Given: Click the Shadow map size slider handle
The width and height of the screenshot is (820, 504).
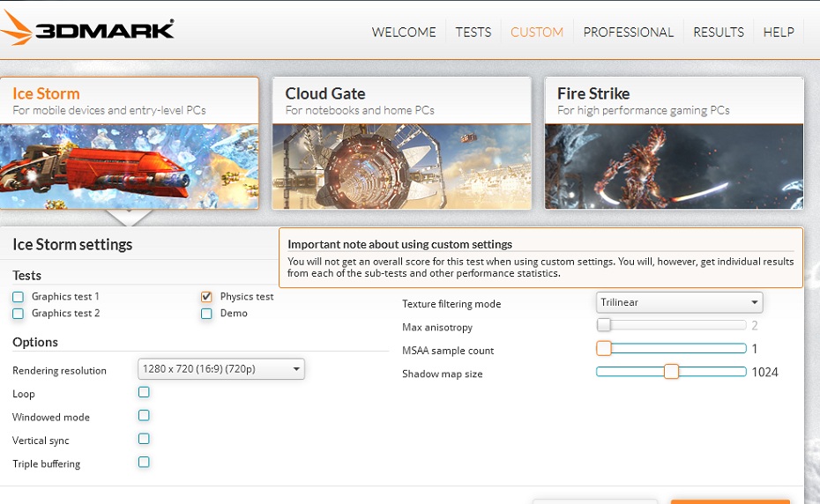Looking at the screenshot, I should point(671,372).
